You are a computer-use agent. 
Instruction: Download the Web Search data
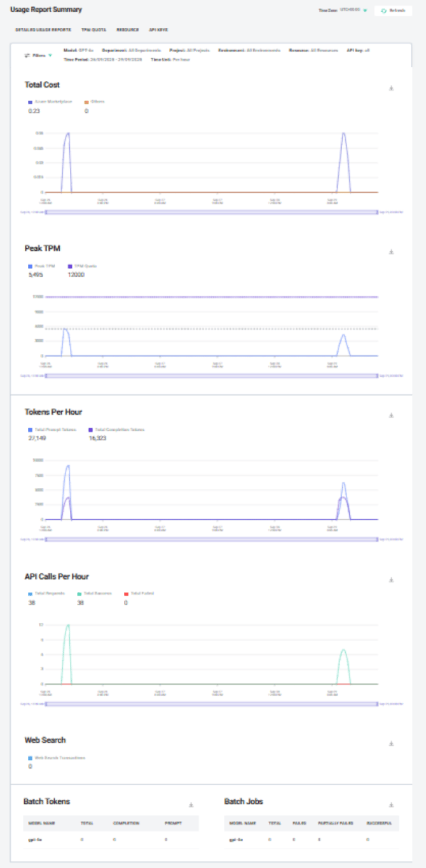coord(391,743)
